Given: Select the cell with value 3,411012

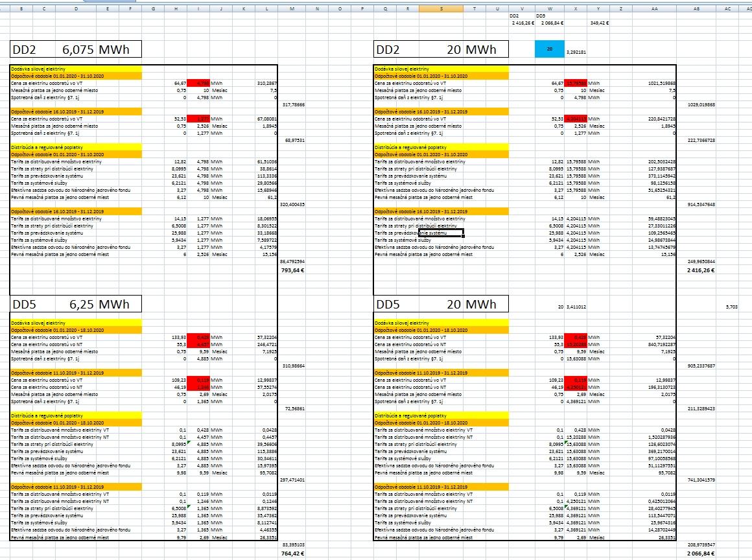Looking at the screenshot, I should click(576, 306).
